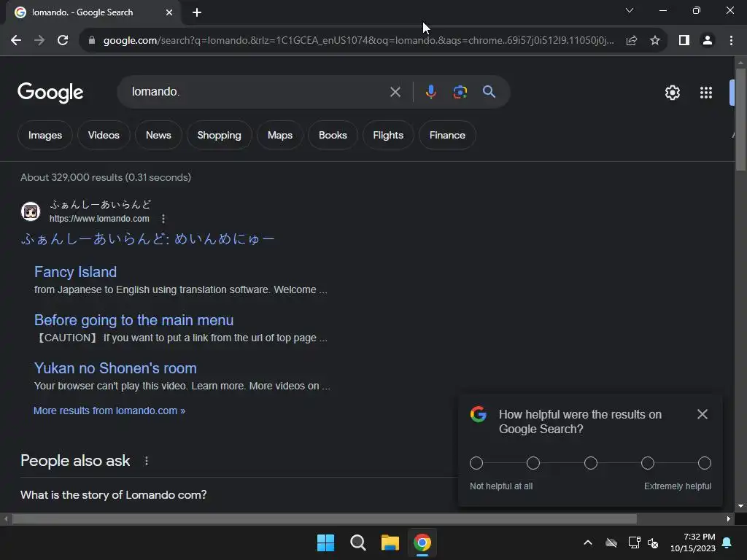The width and height of the screenshot is (747, 560).
Task: Switch to Books results
Action: [333, 135]
